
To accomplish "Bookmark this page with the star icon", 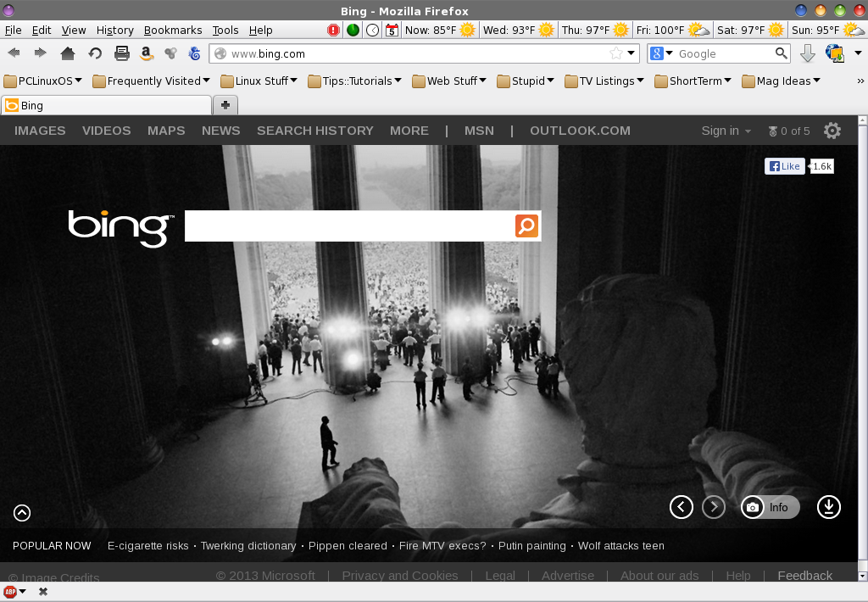I will click(616, 53).
